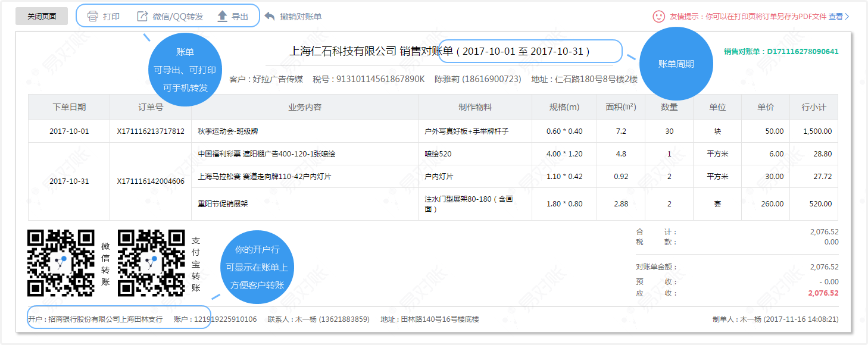Click the 制作物料 column header

475,107
